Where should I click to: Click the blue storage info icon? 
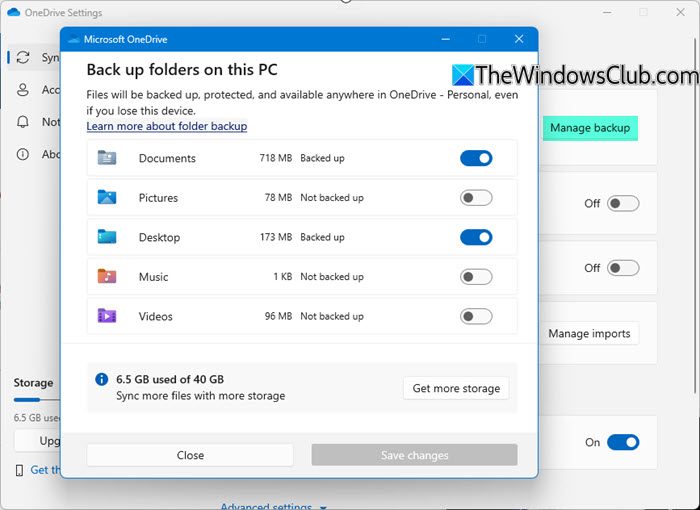click(x=101, y=379)
